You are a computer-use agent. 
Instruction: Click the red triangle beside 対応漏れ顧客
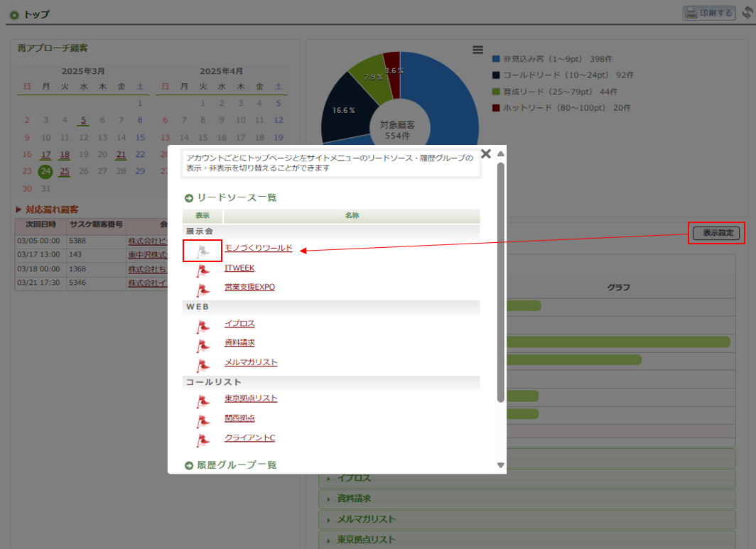18,210
